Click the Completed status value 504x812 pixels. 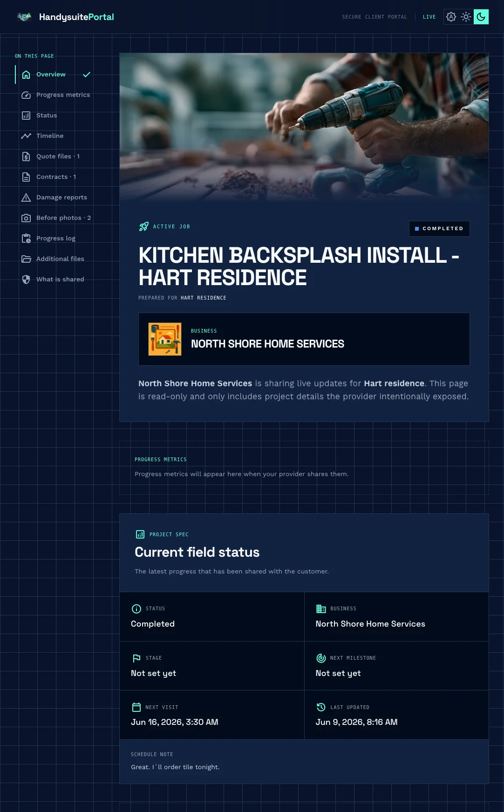153,624
